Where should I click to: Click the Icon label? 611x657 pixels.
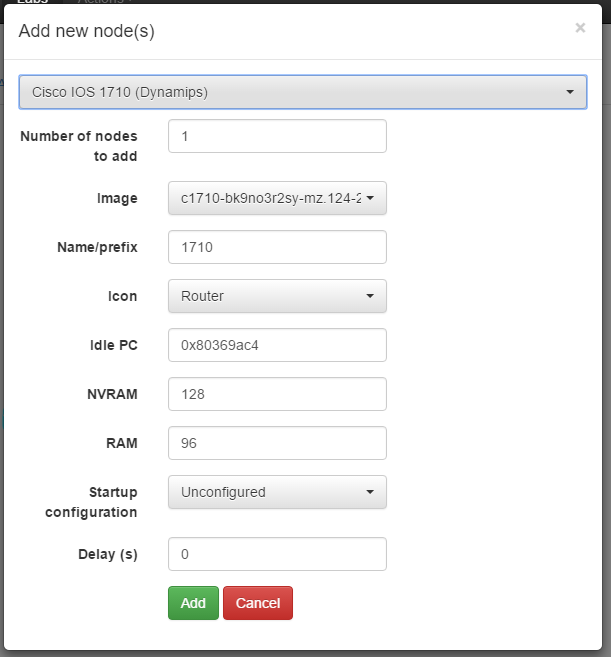point(122,296)
